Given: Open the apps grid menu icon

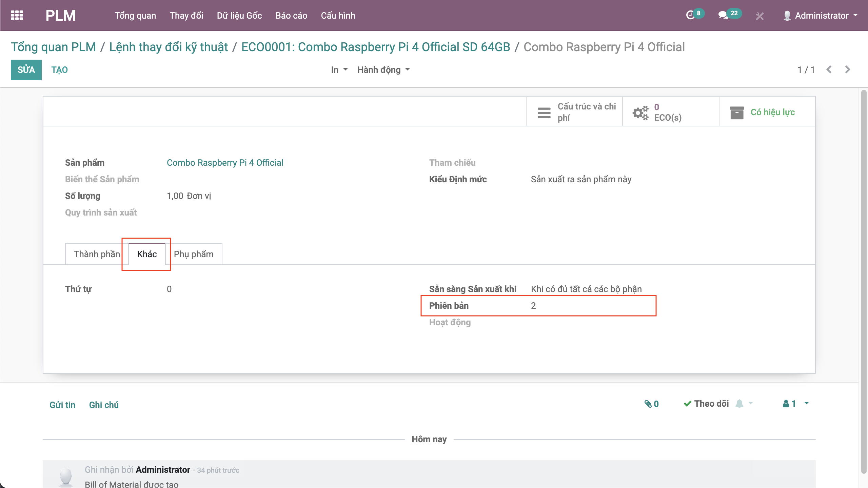Looking at the screenshot, I should (17, 15).
